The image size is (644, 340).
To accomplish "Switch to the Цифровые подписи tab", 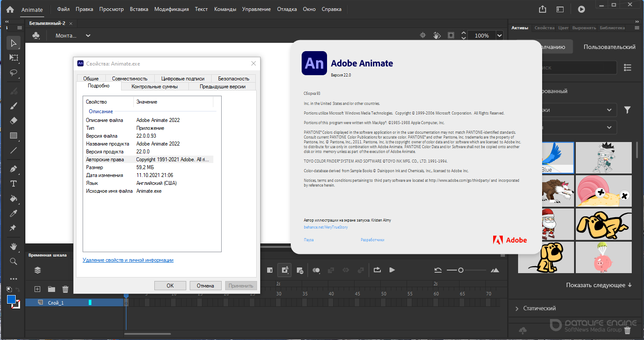I will [x=183, y=79].
